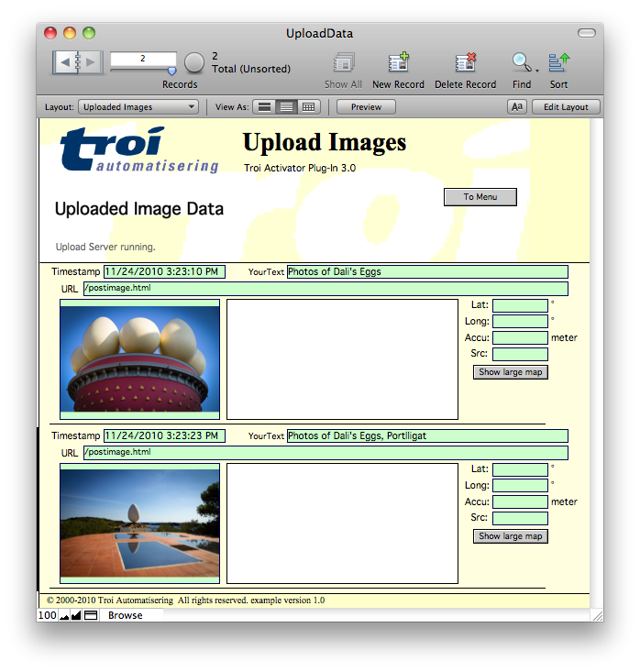Click the Accu field of first record
Image resolution: width=640 pixels, height=672 pixels.
pyautogui.click(x=521, y=337)
